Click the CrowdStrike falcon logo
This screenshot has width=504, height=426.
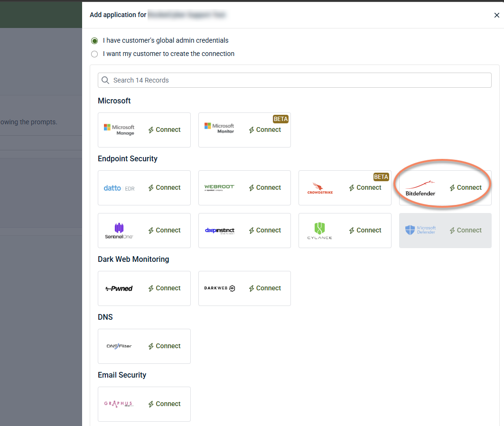tap(320, 188)
